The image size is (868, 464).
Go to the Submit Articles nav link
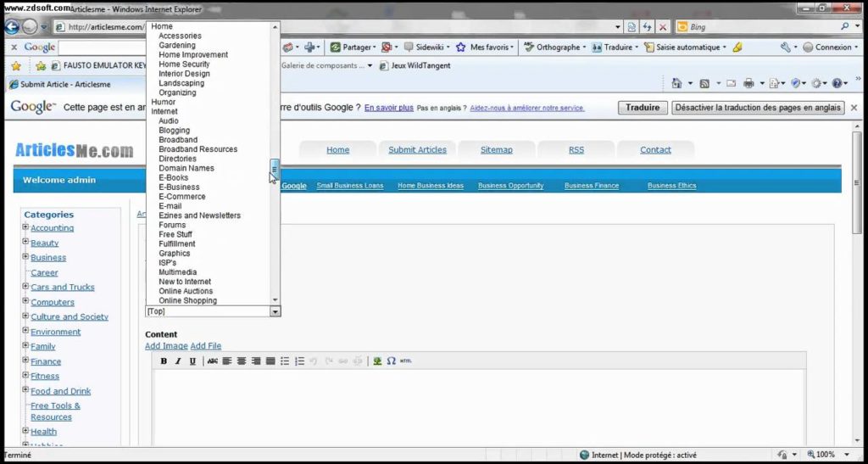point(417,150)
